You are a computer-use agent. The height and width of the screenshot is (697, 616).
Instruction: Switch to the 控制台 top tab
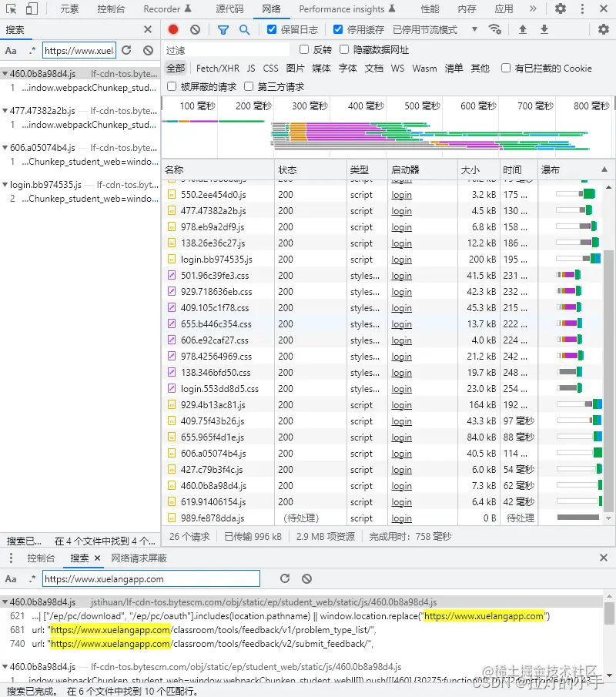point(111,9)
